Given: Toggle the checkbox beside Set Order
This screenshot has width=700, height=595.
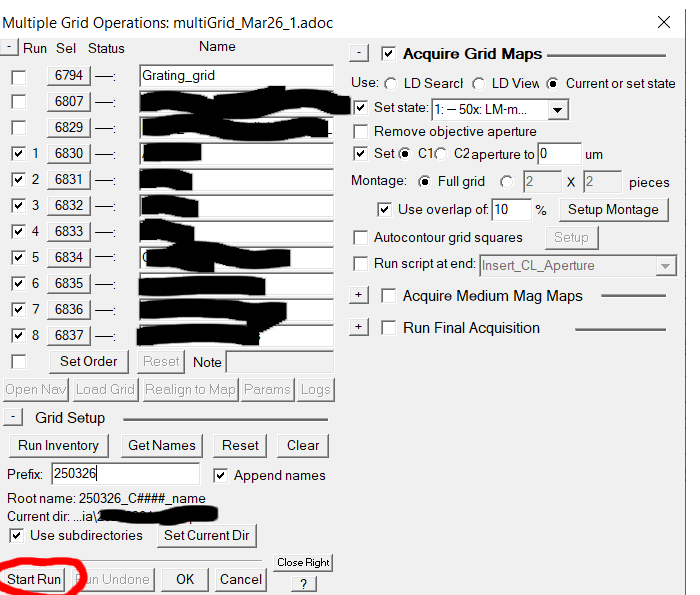Looking at the screenshot, I should [x=18, y=362].
